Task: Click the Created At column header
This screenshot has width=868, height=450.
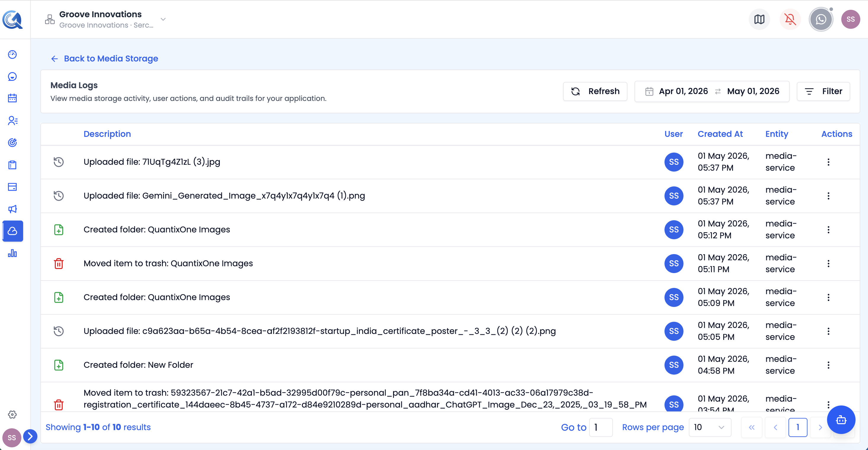Action: [720, 134]
